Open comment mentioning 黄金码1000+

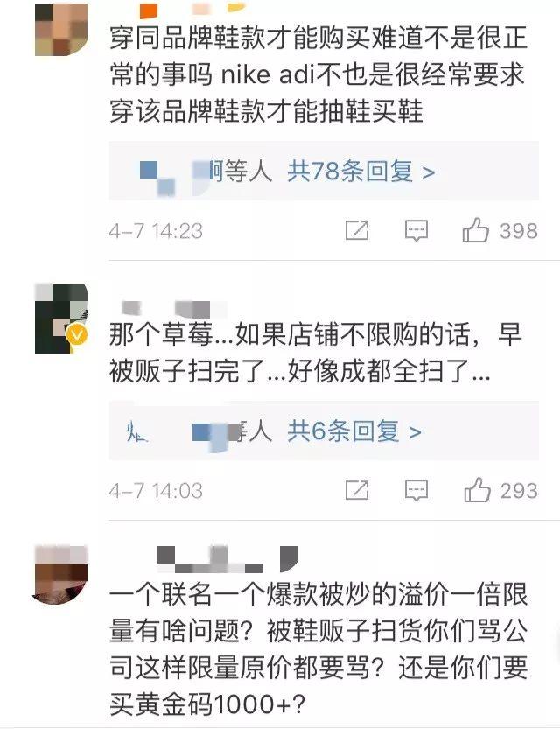(x=318, y=649)
